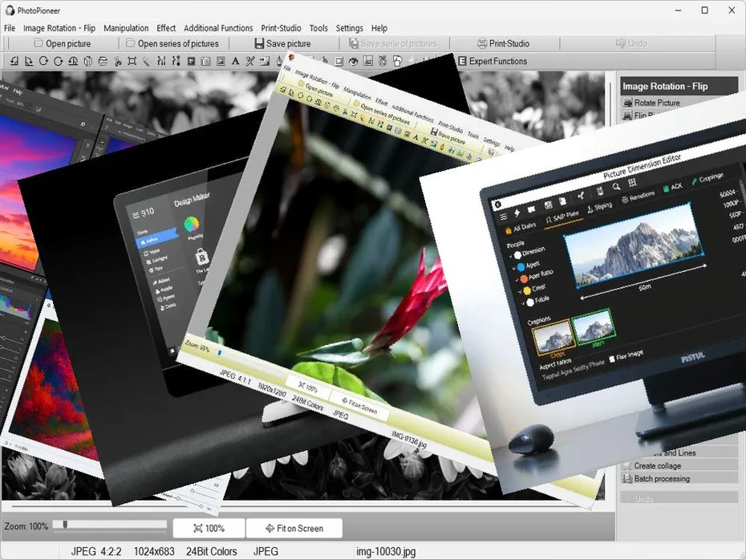Choose the text 'A' tool icon
746x560 pixels.
point(234,61)
